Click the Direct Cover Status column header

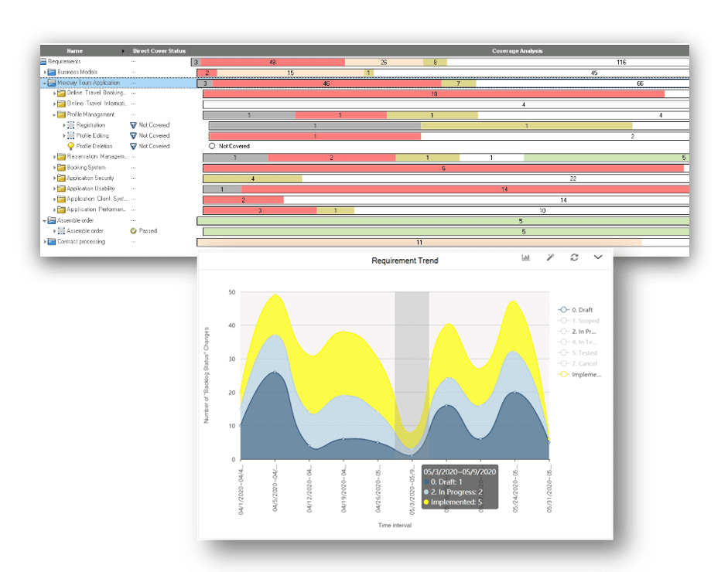[159, 51]
